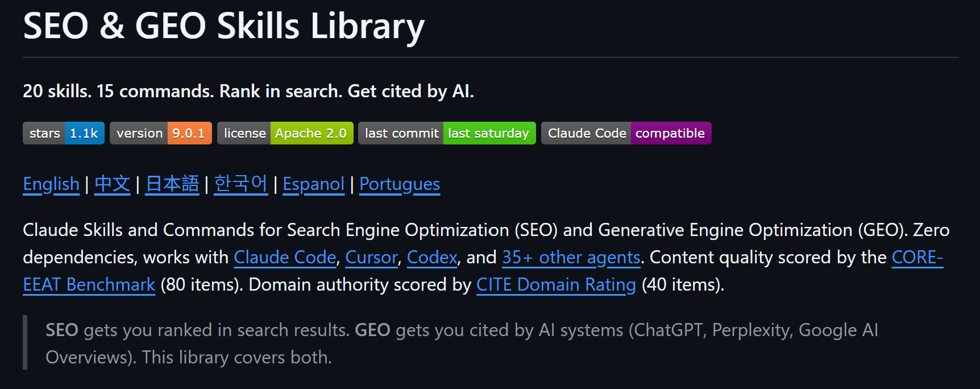Open the Claude Code compatible badge
This screenshot has width=980, height=389.
coord(626,133)
